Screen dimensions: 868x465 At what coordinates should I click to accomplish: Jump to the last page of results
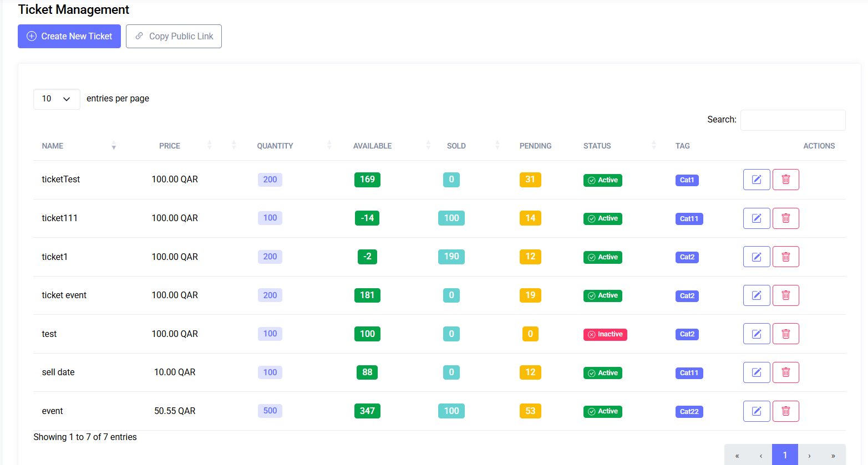[x=833, y=455]
